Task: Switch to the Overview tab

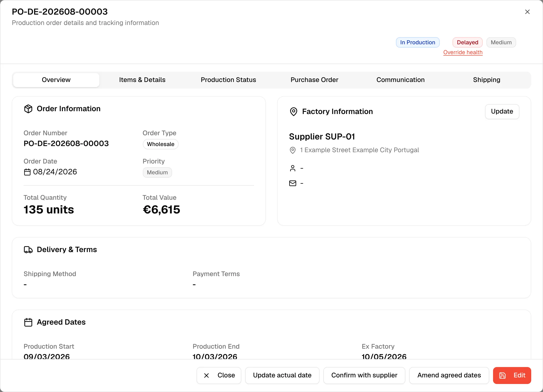Action: [x=56, y=80]
